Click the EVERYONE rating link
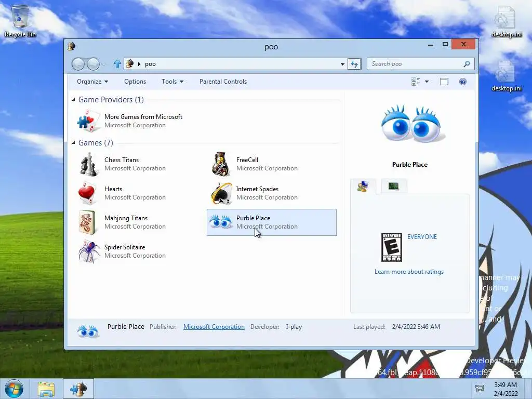532x399 pixels. click(x=422, y=237)
